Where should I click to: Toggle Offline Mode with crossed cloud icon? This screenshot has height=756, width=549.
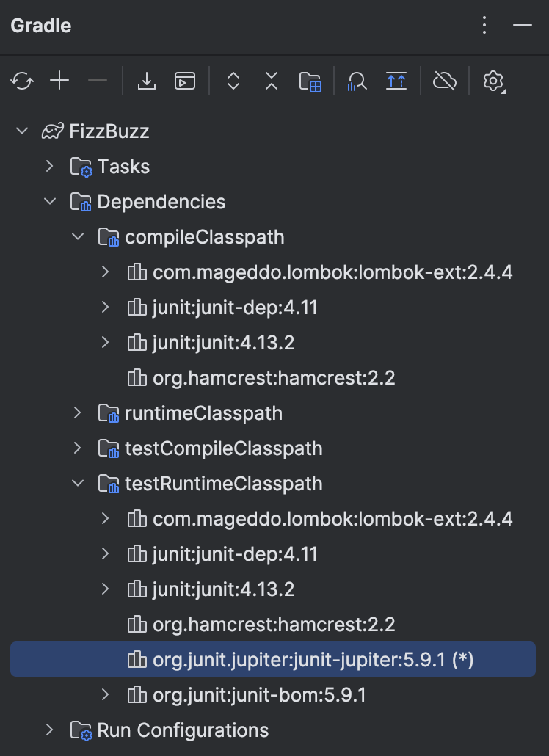click(x=444, y=81)
